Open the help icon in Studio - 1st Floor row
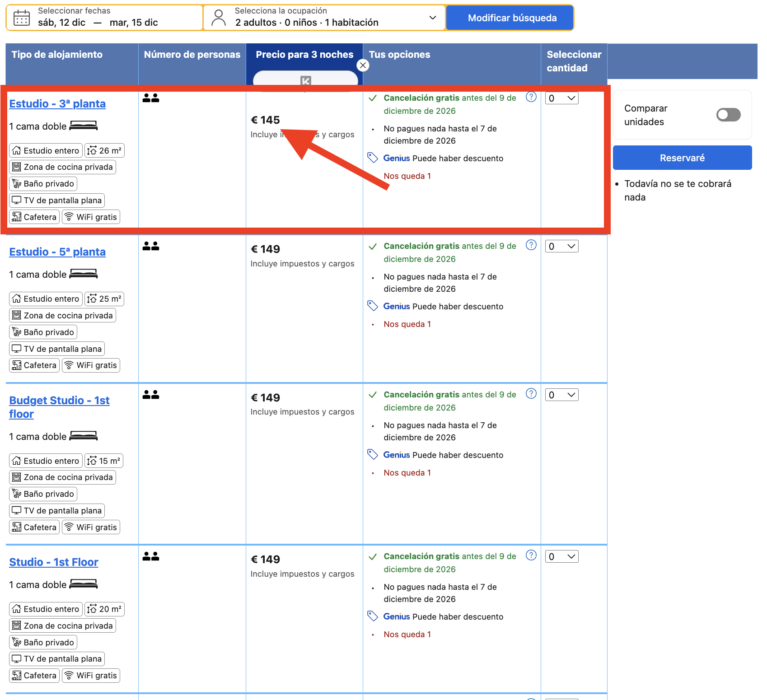 click(531, 555)
